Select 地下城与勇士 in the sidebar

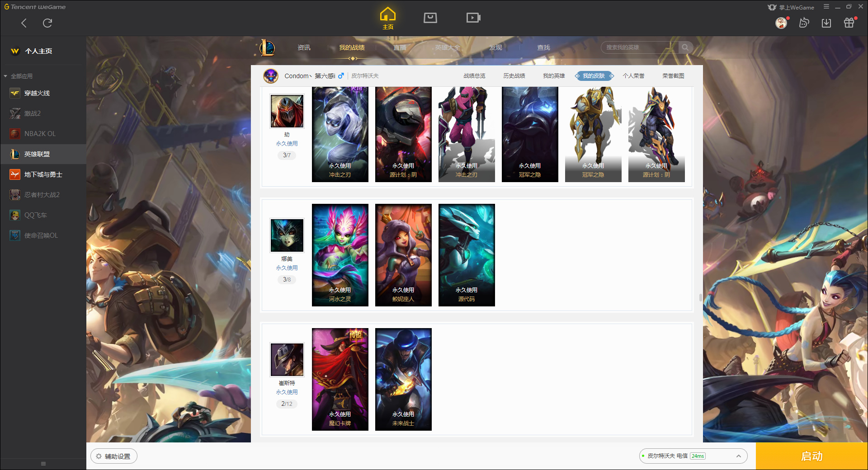43,174
